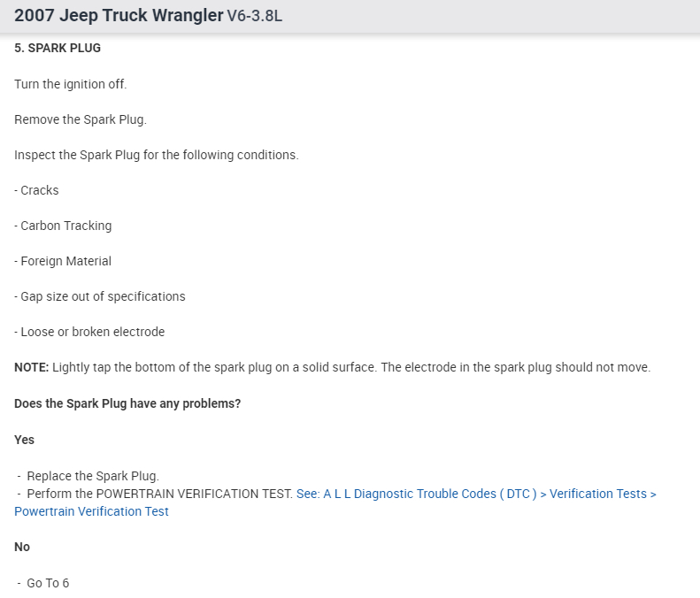
Task: Click the V6-3.8L engine label
Action: point(255,17)
